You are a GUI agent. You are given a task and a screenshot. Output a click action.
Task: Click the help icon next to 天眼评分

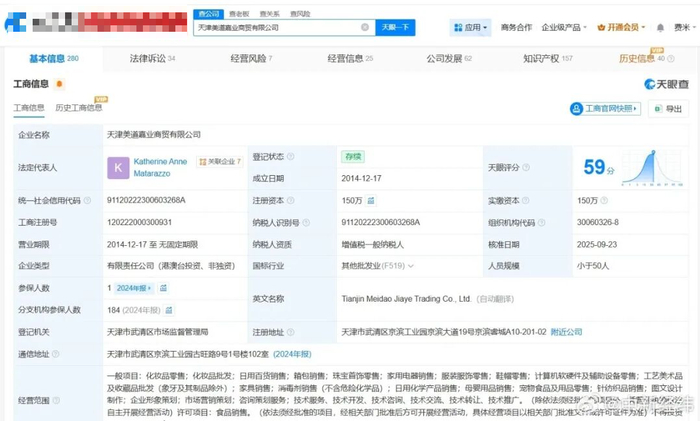(526, 167)
